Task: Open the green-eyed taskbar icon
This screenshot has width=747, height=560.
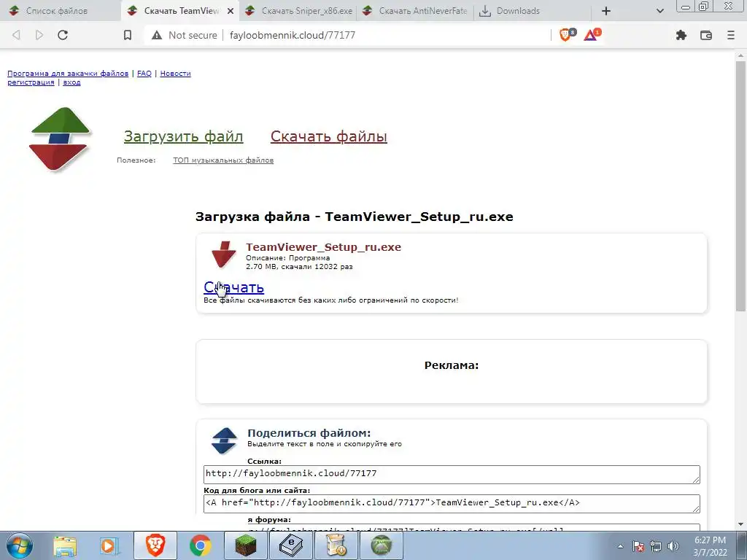Action: 381,545
